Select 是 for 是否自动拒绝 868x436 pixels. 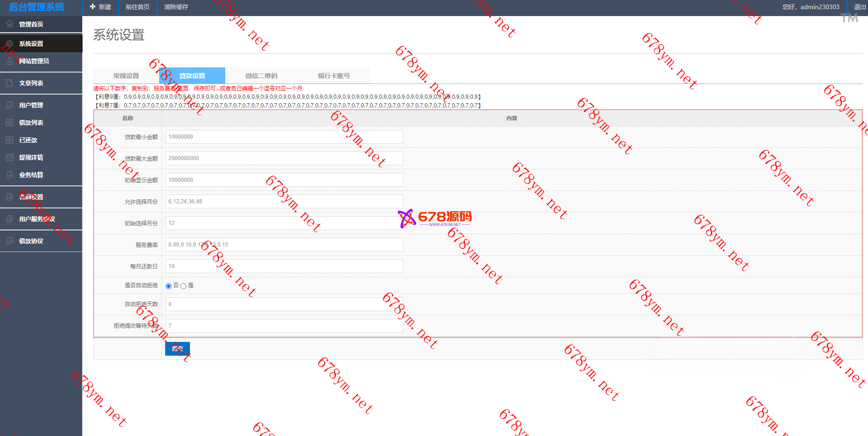coord(184,286)
